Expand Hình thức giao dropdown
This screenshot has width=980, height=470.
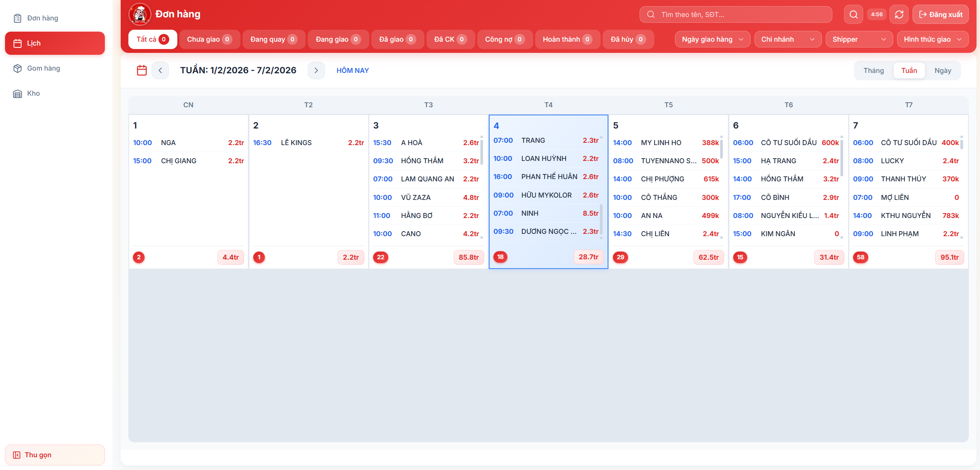(x=932, y=39)
